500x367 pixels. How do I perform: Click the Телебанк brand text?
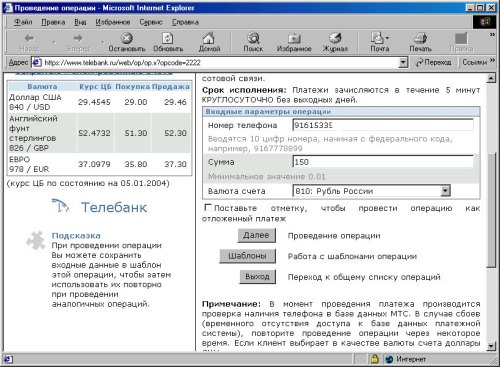[x=114, y=207]
